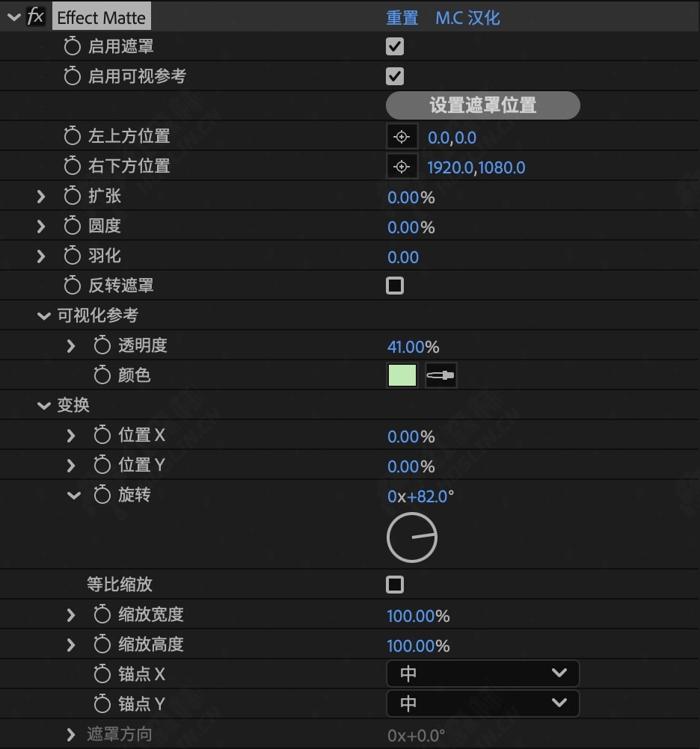
Task: Toggle the fx switch for Effect Matte
Action: pos(35,16)
